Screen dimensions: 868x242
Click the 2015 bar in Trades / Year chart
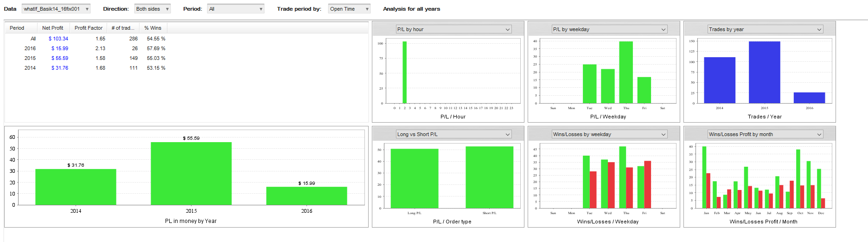[765, 72]
